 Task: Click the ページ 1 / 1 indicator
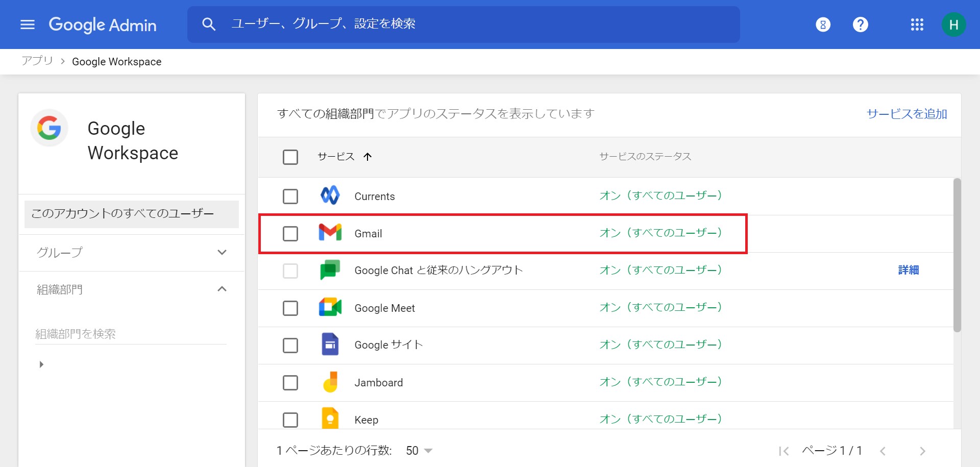832,451
